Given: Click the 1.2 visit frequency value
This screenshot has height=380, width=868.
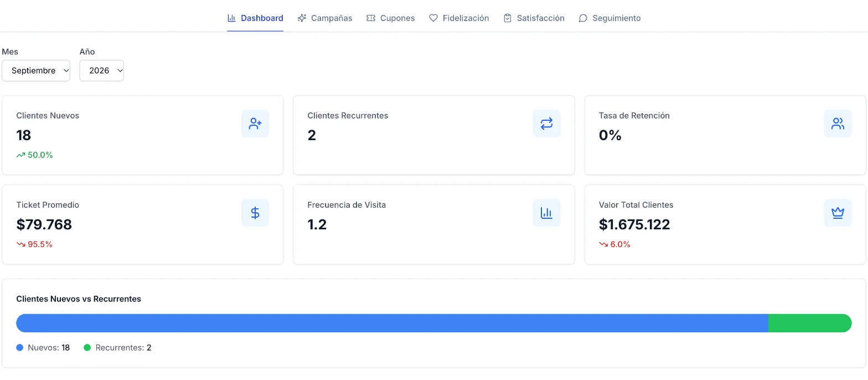Looking at the screenshot, I should point(317,224).
